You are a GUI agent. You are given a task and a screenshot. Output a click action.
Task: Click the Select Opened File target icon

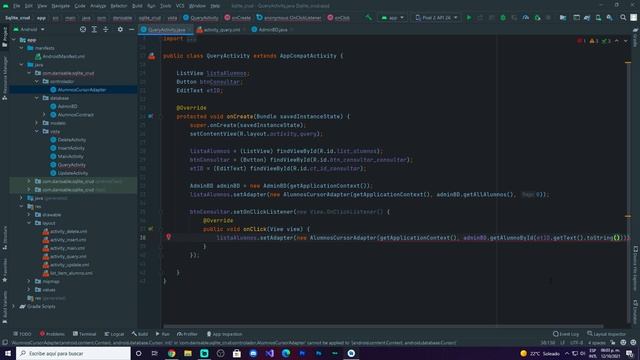(83, 29)
